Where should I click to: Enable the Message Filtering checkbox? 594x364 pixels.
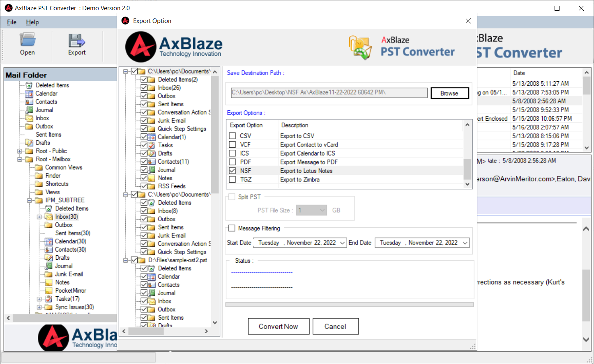pos(232,228)
